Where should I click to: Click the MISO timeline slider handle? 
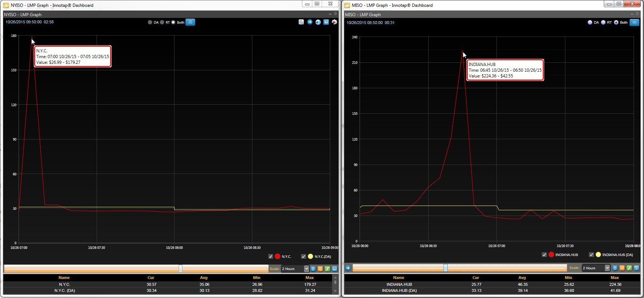[445, 268]
